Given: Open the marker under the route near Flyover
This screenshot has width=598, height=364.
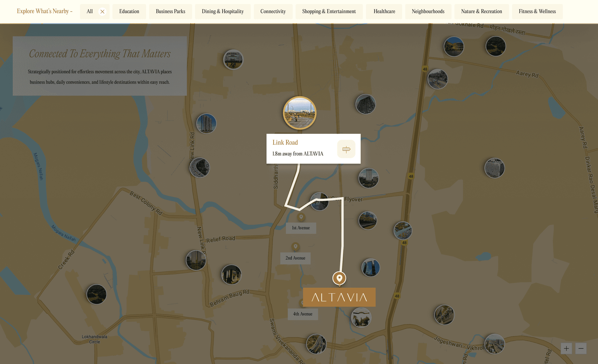Looking at the screenshot, I should click(x=320, y=201).
